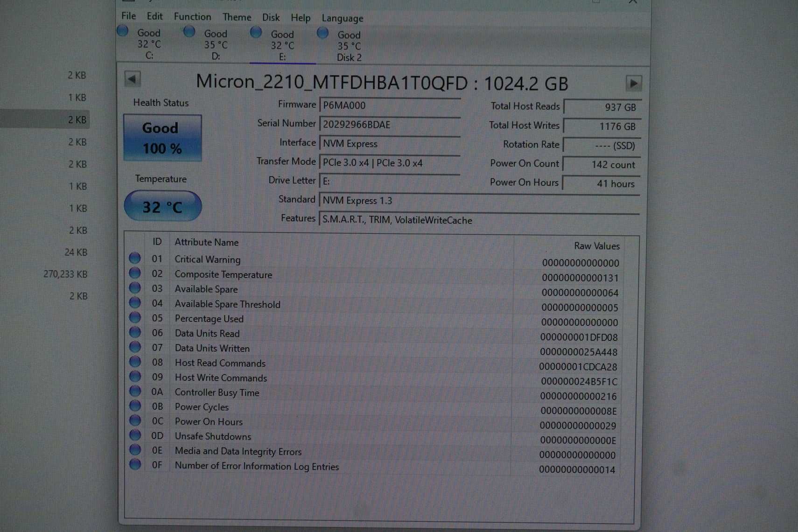Click the Disk 2 status orb icon
This screenshot has width=798, height=532.
(x=322, y=33)
